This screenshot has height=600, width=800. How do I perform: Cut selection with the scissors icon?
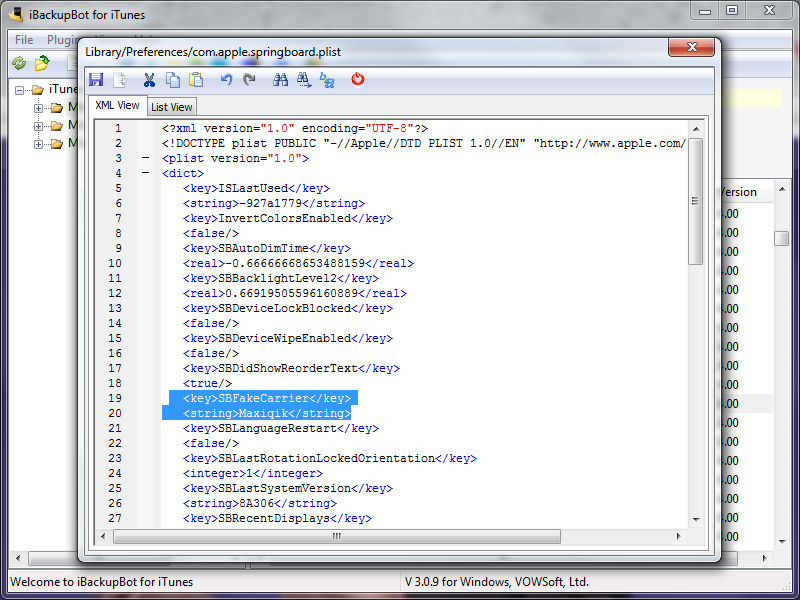[149, 80]
